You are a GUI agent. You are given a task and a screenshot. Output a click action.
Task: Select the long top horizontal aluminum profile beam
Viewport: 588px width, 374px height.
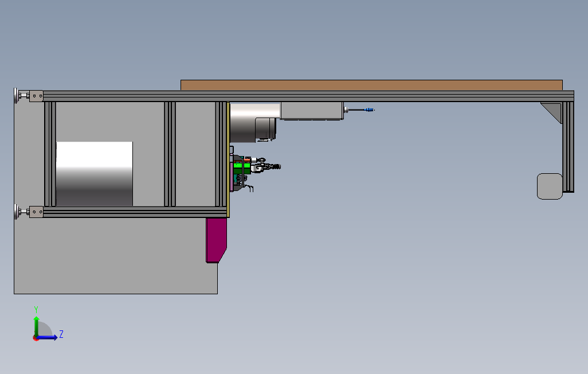[308, 96]
